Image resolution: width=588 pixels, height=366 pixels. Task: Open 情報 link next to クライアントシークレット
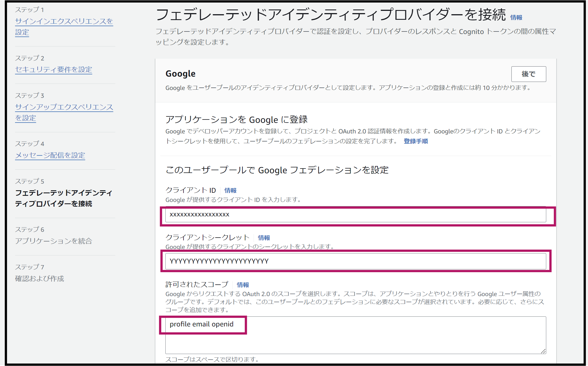[264, 238]
